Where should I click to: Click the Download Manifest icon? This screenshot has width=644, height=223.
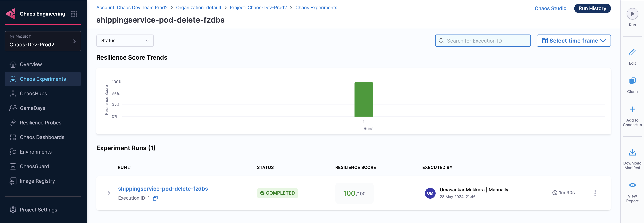coord(632,152)
